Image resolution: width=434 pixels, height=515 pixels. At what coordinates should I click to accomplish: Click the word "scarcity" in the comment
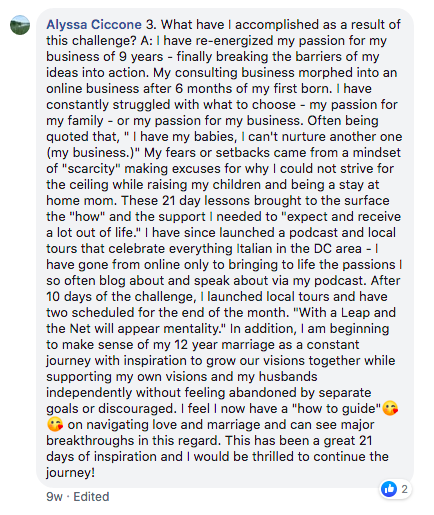pyautogui.click(x=90, y=169)
